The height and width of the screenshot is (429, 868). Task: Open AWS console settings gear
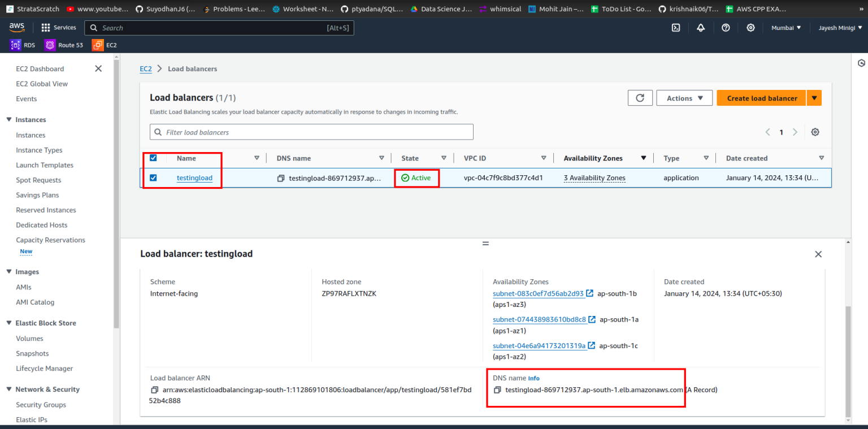click(x=750, y=27)
